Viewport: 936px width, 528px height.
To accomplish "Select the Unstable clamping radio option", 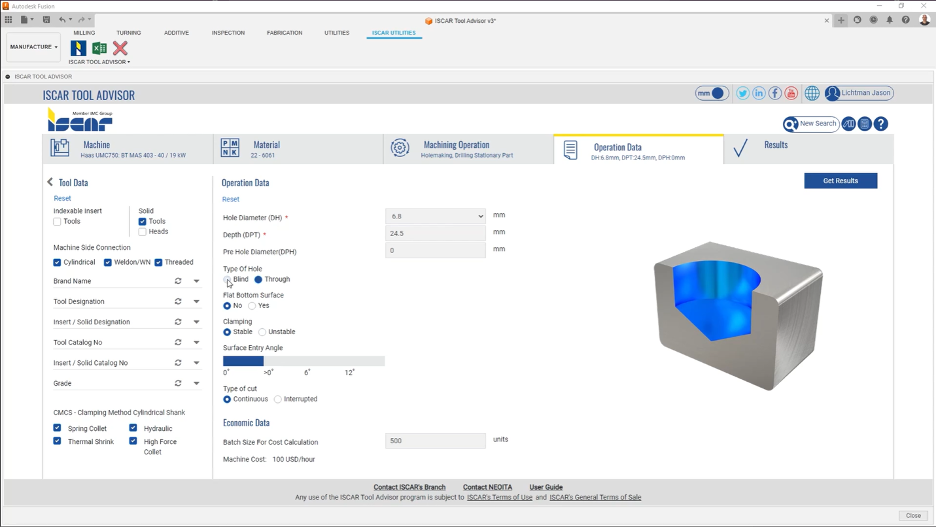I will [x=262, y=332].
